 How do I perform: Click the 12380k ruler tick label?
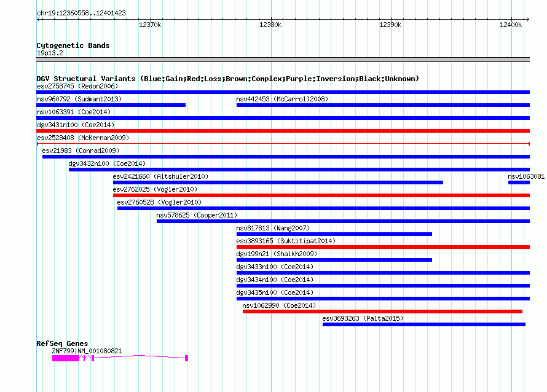pyautogui.click(x=270, y=25)
